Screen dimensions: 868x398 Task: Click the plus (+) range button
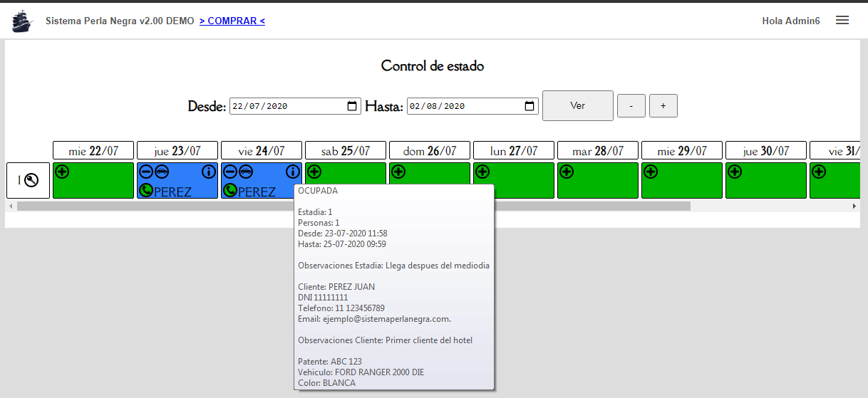coord(663,106)
